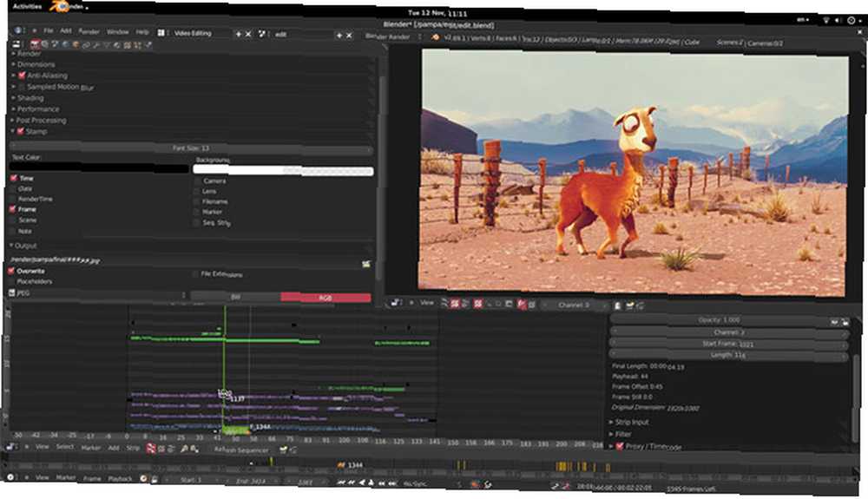The width and height of the screenshot is (868, 499).
Task: Toggle the Stamp panel checkbox
Action: [x=21, y=131]
